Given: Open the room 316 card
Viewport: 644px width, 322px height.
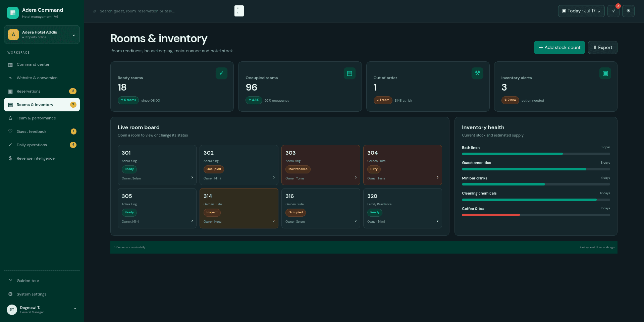Looking at the screenshot, I should click(321, 208).
